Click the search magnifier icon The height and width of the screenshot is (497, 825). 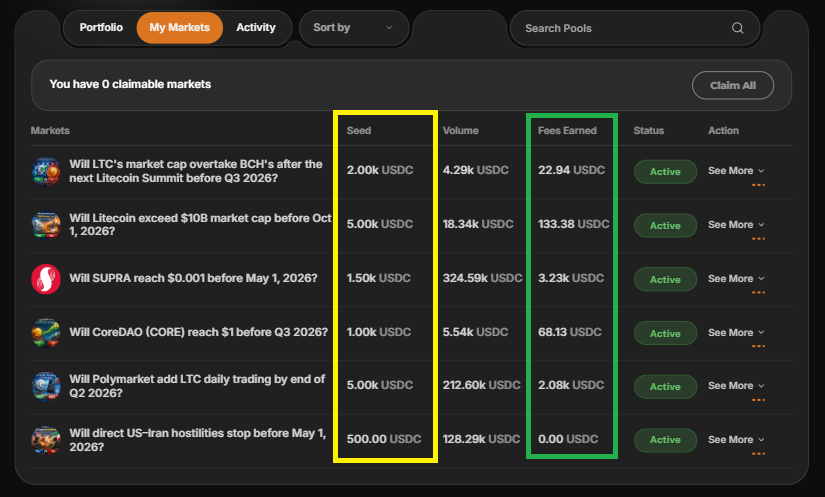pyautogui.click(x=738, y=28)
